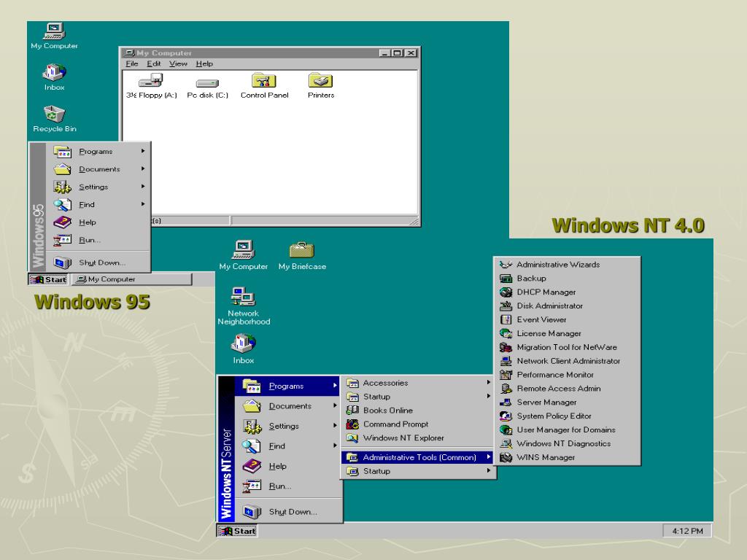Launch Disk Administrator

pyautogui.click(x=567, y=306)
